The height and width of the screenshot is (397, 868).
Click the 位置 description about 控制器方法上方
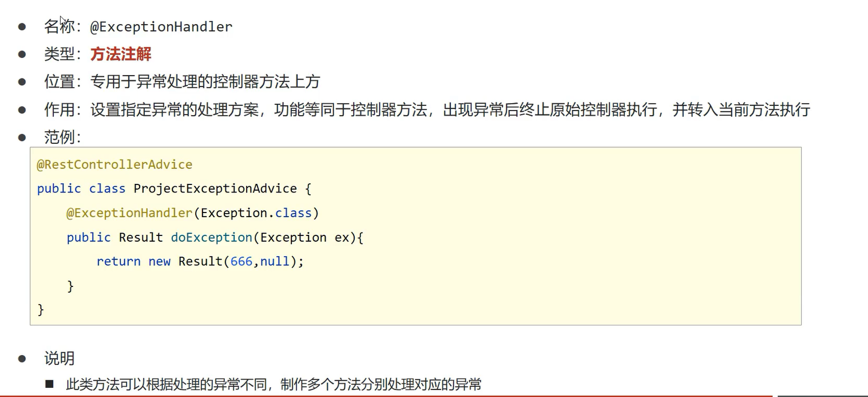(x=205, y=82)
